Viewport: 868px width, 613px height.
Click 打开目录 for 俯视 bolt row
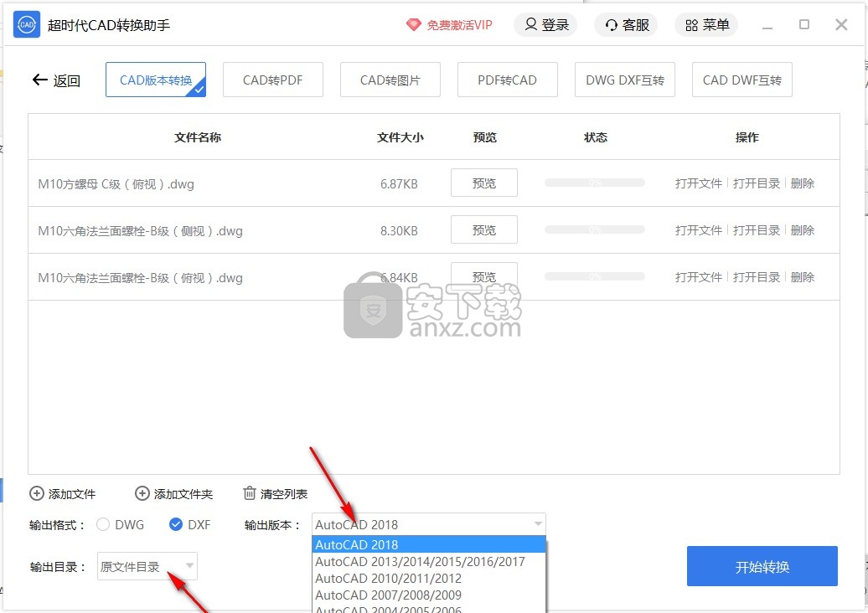757,276
